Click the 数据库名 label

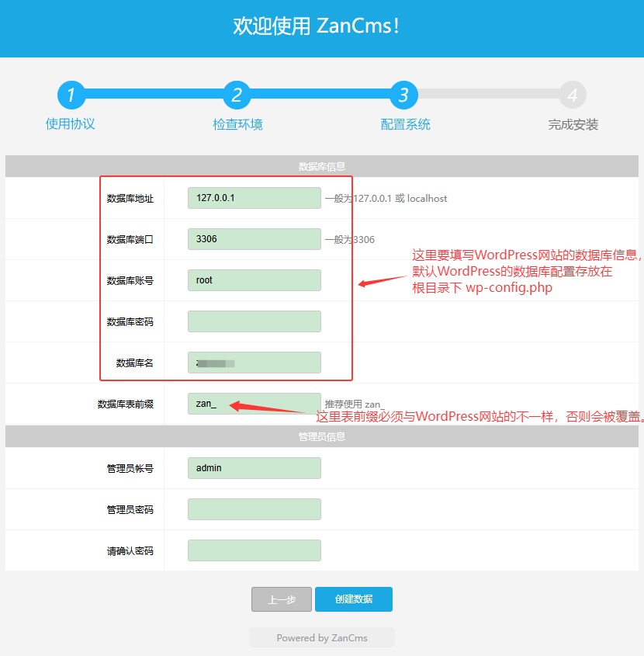click(x=135, y=363)
